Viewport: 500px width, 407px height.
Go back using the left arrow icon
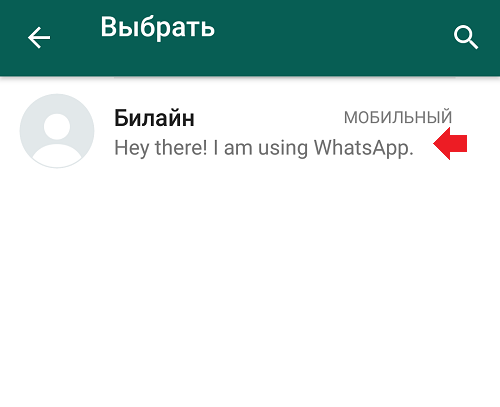(x=39, y=38)
